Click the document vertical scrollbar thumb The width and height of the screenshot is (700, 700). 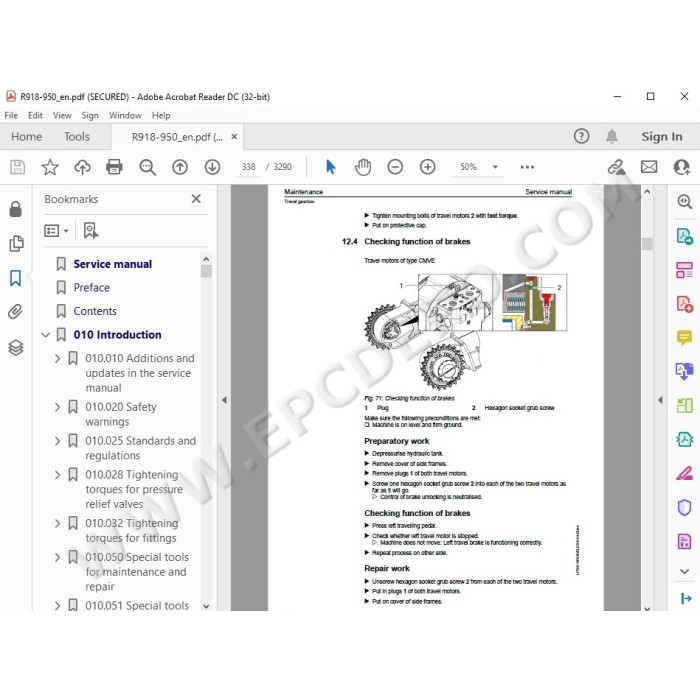click(647, 244)
